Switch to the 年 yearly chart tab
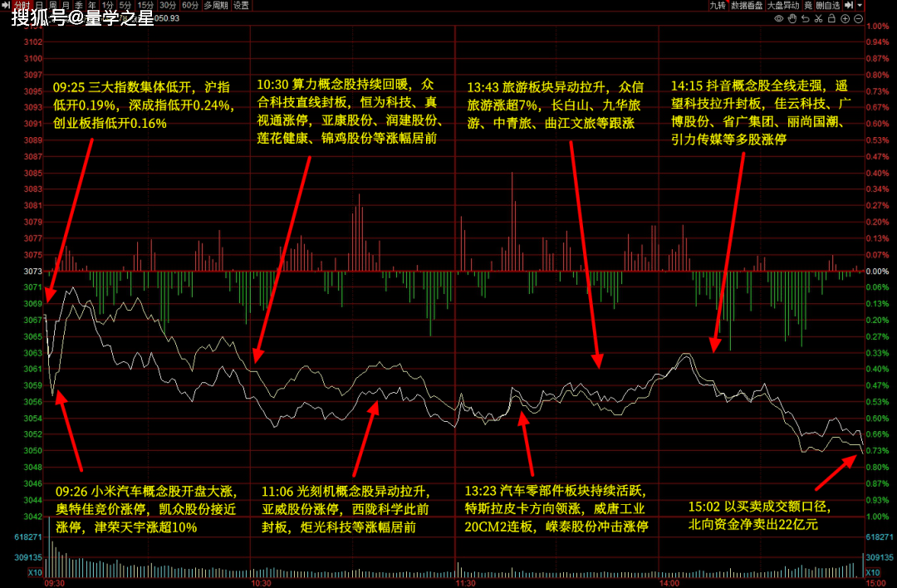 [x=92, y=5]
